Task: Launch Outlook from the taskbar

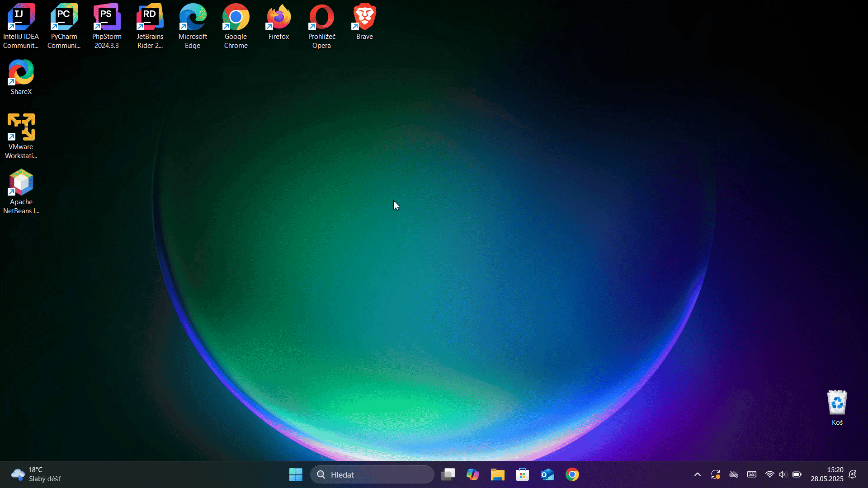Action: 547,474
